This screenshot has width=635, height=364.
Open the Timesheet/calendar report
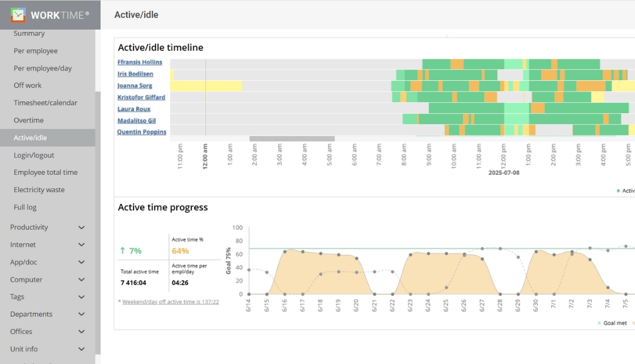click(x=46, y=103)
